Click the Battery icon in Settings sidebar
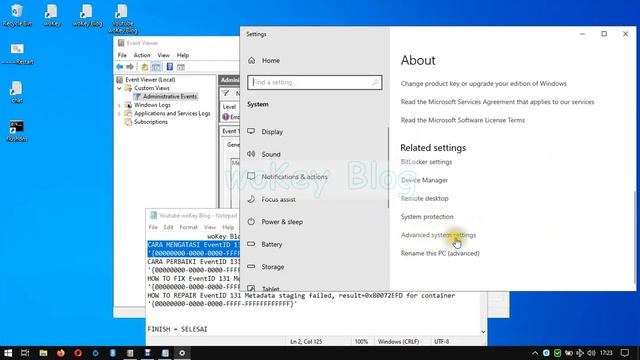Image resolution: width=640 pixels, height=360 pixels. click(x=251, y=244)
